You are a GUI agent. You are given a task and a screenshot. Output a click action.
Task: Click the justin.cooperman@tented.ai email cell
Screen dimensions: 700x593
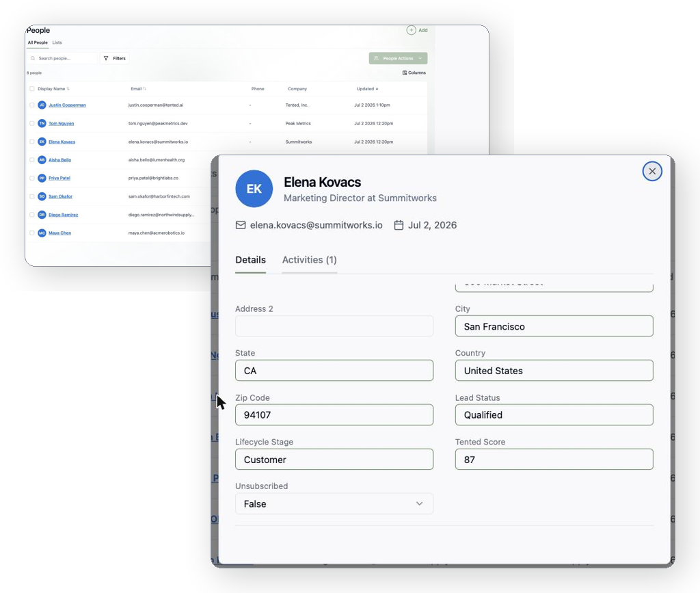[156, 105]
